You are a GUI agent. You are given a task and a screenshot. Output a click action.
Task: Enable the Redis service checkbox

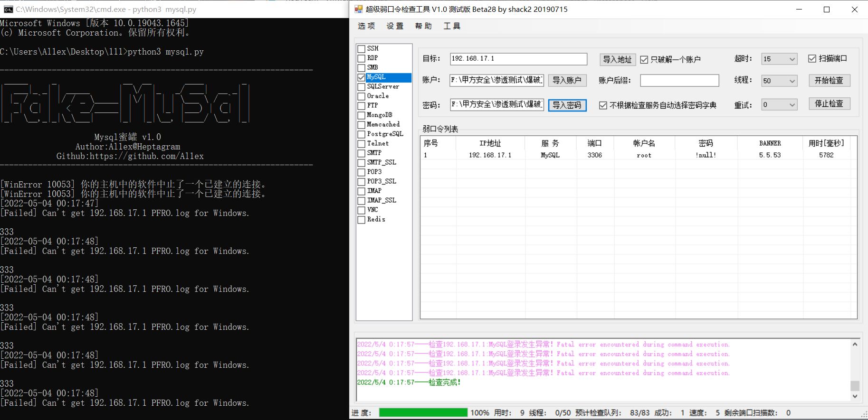(362, 220)
